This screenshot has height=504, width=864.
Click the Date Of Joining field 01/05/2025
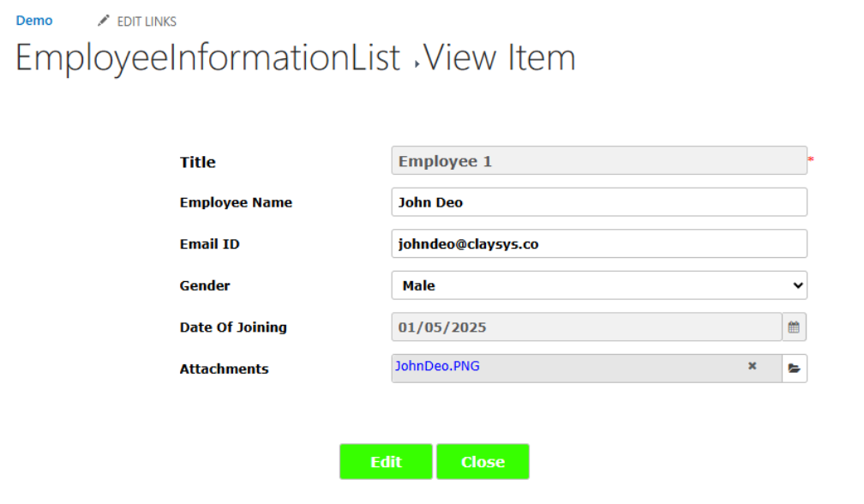(x=586, y=327)
